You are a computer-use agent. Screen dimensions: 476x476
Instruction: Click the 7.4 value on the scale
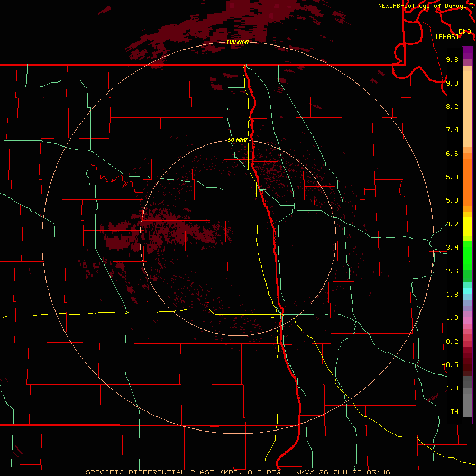click(x=452, y=130)
